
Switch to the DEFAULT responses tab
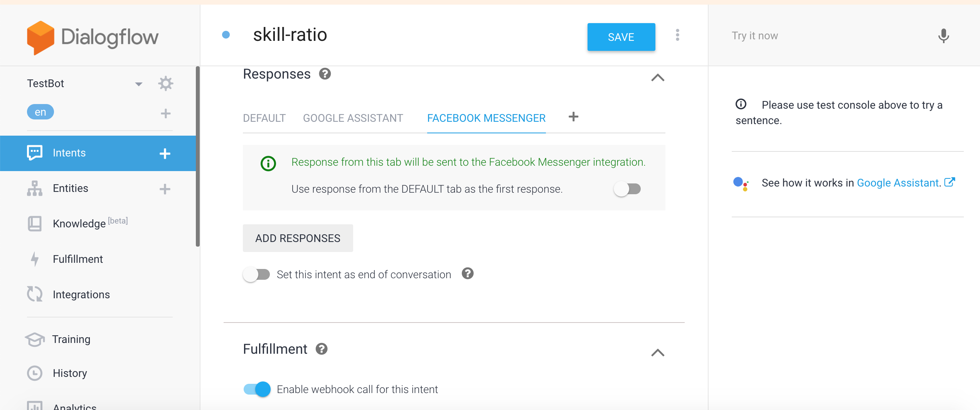tap(264, 118)
